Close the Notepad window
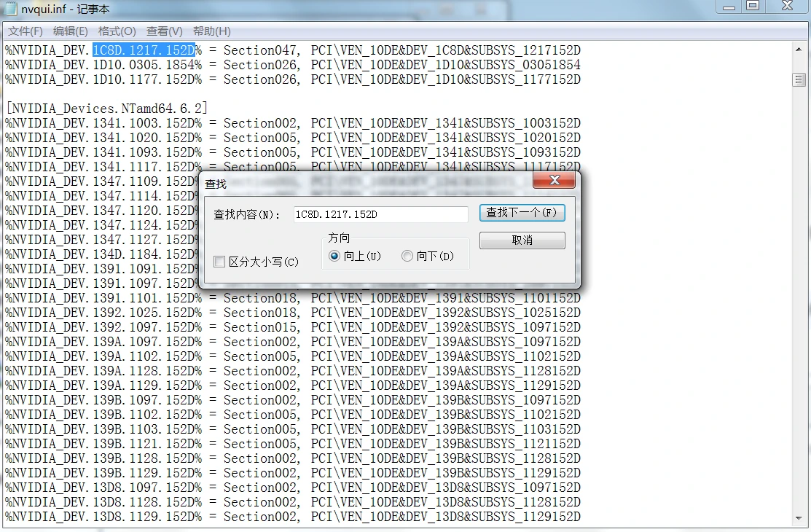The width and height of the screenshot is (811, 532). click(x=787, y=7)
